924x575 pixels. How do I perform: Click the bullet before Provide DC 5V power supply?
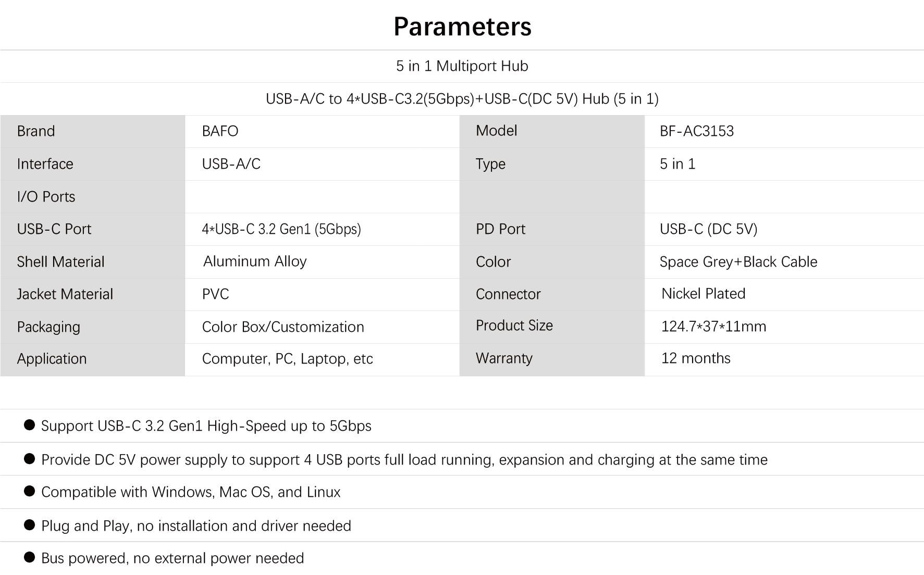click(x=30, y=459)
